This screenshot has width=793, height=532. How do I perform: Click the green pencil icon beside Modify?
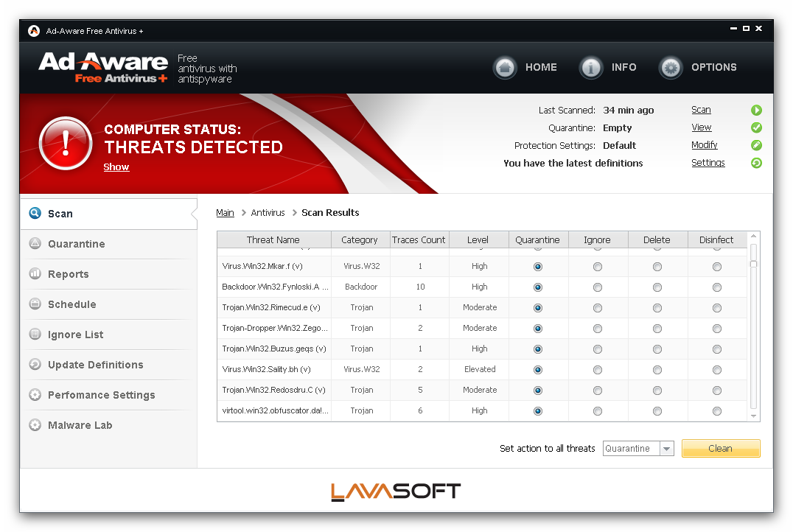[756, 146]
